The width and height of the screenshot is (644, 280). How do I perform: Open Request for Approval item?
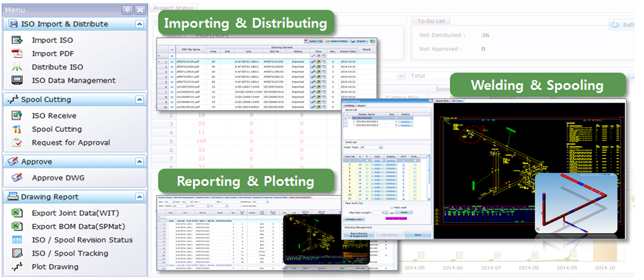tap(71, 143)
